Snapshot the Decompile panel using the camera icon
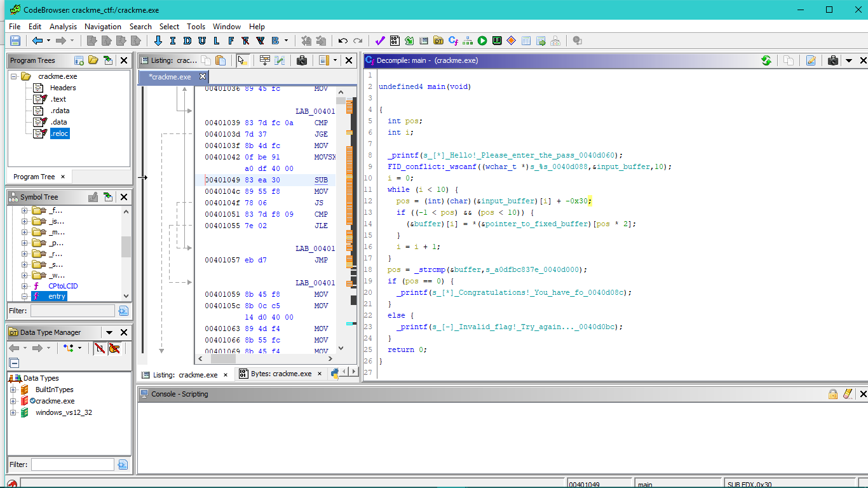The height and width of the screenshot is (488, 868). tap(832, 60)
